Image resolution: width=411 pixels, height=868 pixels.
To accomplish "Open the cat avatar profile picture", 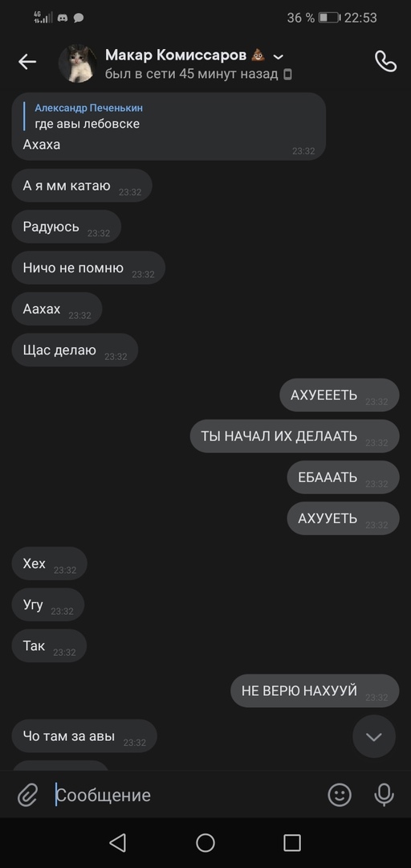I will pyautogui.click(x=77, y=63).
